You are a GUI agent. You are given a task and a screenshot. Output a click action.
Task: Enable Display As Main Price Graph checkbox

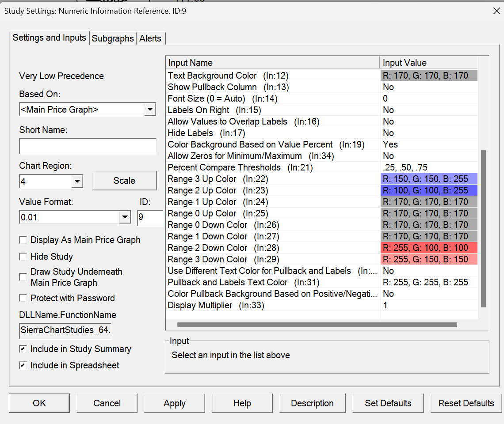coord(23,240)
